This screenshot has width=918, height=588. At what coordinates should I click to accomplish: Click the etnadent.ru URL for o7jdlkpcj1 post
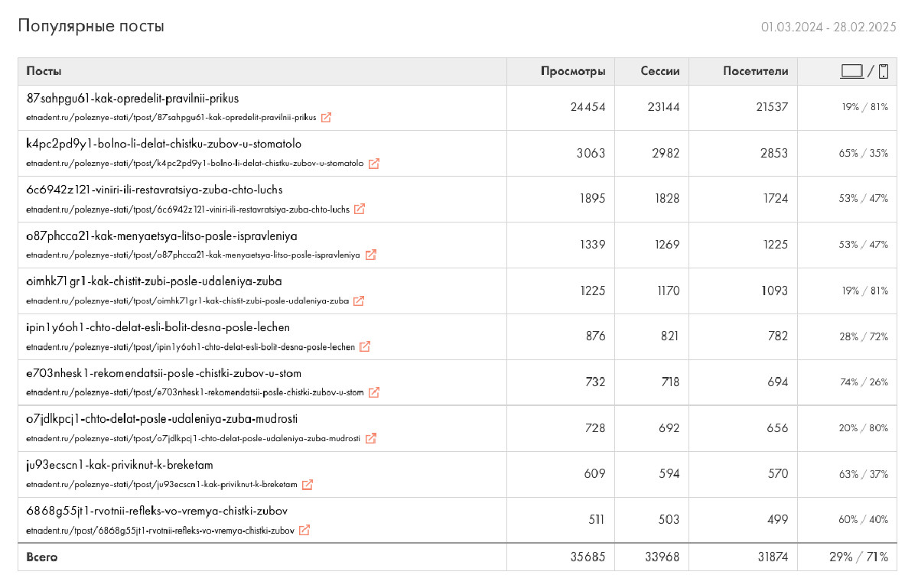pyautogui.click(x=193, y=438)
